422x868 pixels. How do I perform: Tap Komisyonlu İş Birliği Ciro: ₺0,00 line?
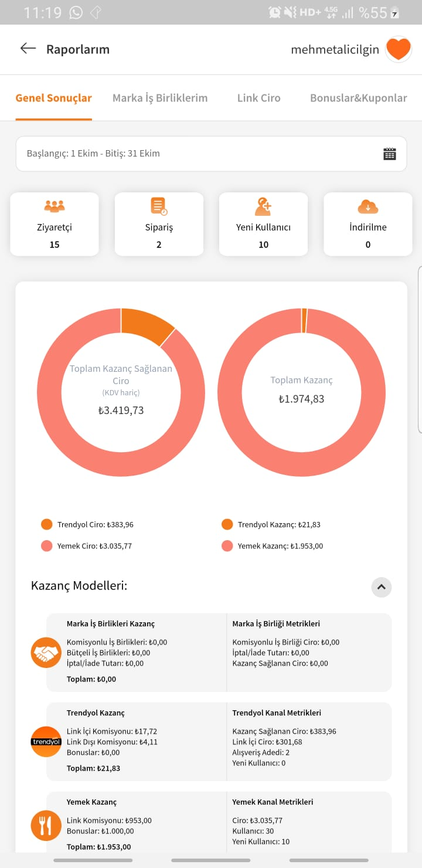click(x=286, y=642)
